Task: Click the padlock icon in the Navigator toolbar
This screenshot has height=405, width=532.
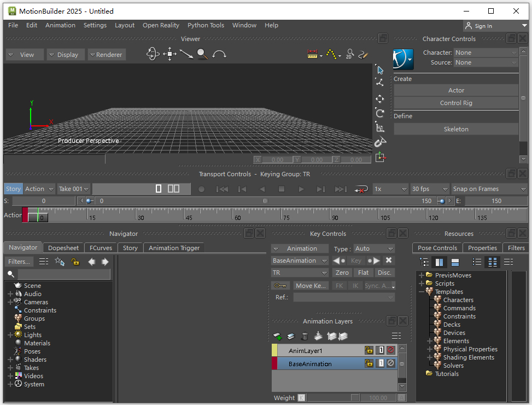Action: pyautogui.click(x=76, y=263)
